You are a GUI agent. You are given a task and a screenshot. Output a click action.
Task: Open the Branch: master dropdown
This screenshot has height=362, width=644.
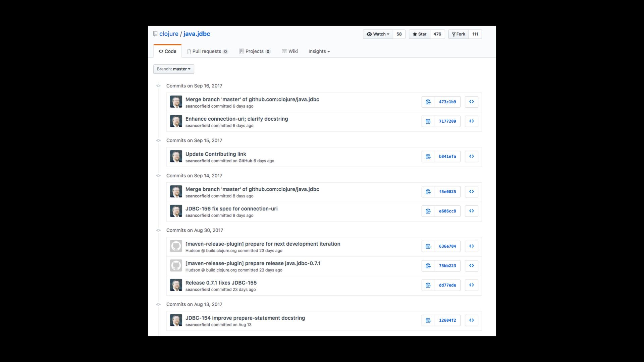(x=173, y=69)
